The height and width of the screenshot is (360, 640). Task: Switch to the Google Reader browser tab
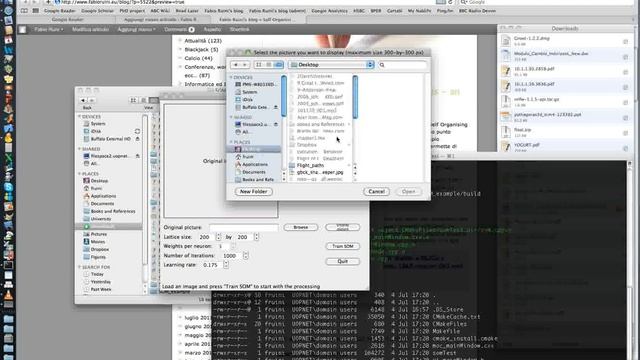(68, 20)
